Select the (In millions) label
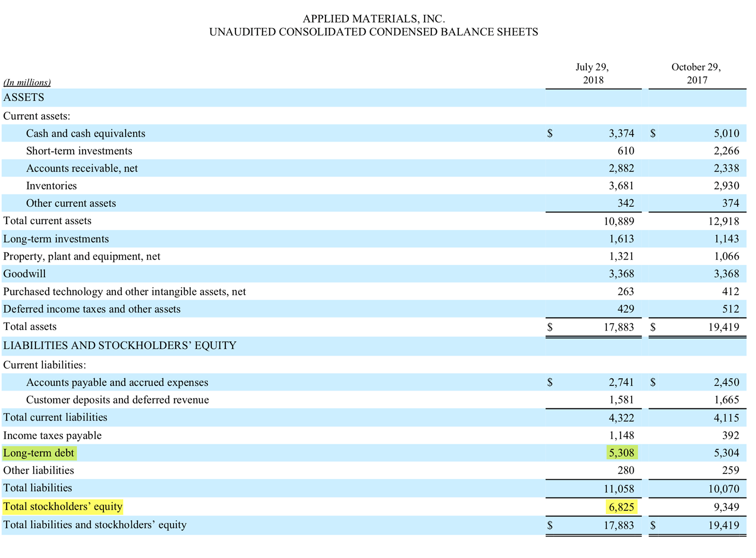This screenshot has height=558, width=756. (26, 82)
